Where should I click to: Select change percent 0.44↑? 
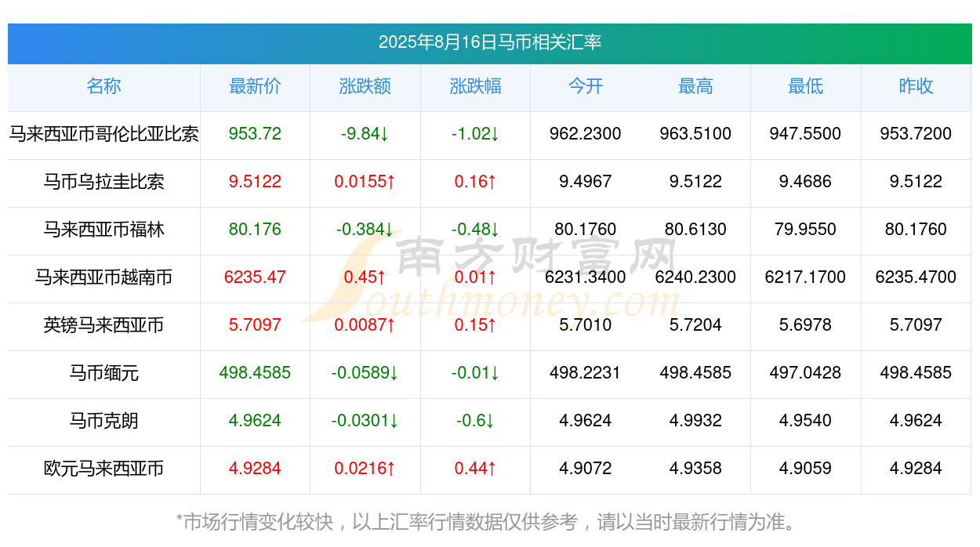point(475,469)
